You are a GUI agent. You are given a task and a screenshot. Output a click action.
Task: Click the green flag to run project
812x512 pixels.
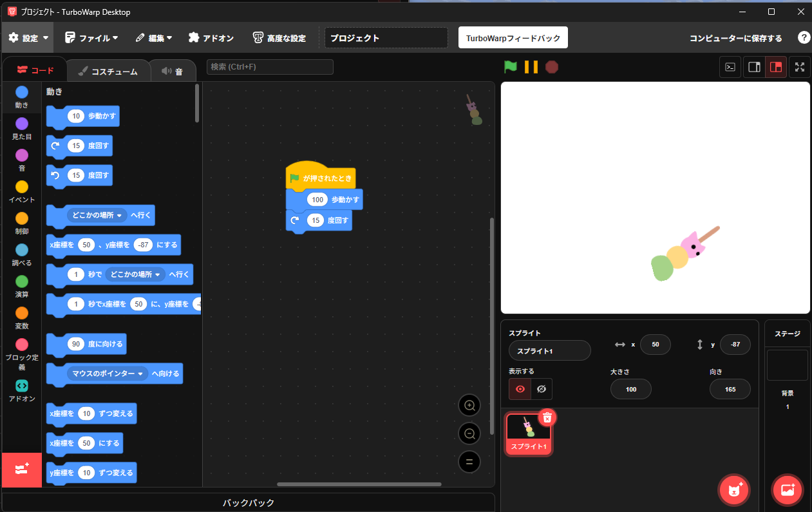click(510, 66)
